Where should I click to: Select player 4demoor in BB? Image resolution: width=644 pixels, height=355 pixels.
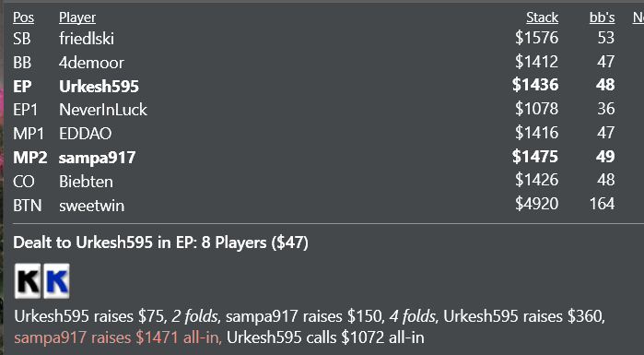[x=91, y=63]
